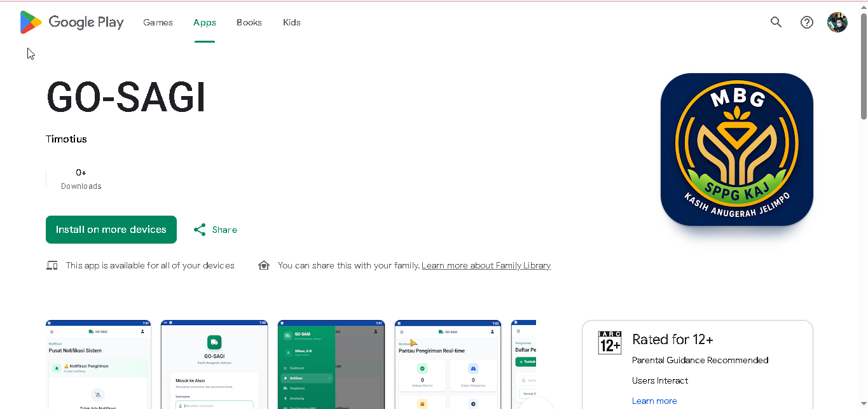Click the Family Library house icon
Screen dimensions: 868x409
click(264, 265)
